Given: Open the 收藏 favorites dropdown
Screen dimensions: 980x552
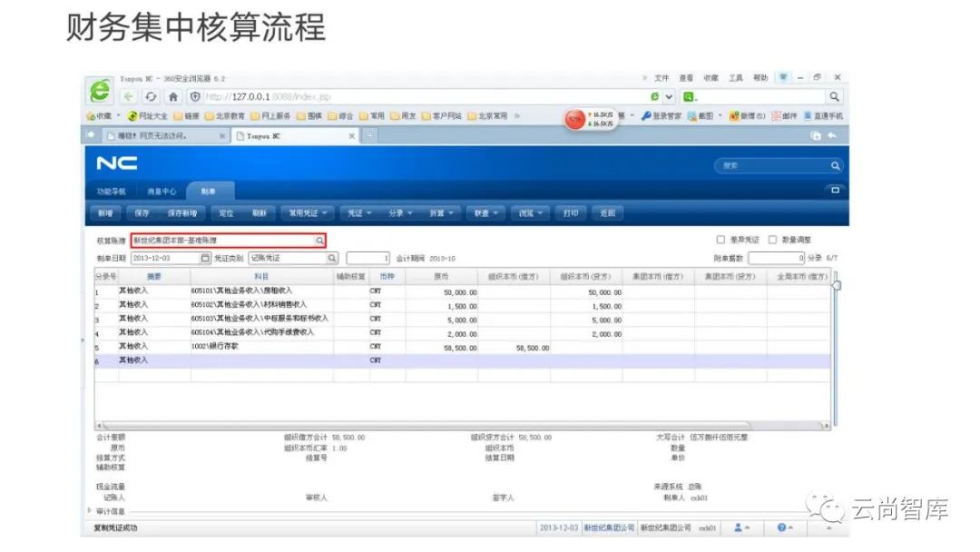Looking at the screenshot, I should [103, 116].
